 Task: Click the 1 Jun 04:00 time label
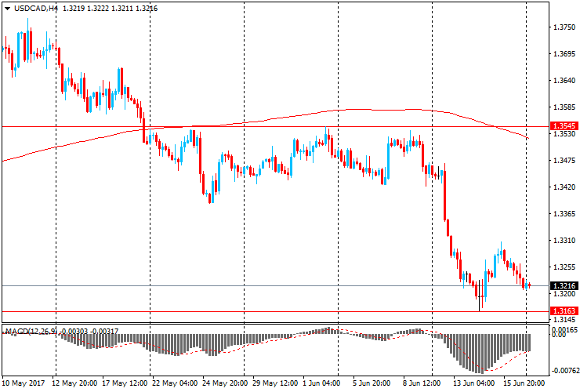pyautogui.click(x=321, y=383)
